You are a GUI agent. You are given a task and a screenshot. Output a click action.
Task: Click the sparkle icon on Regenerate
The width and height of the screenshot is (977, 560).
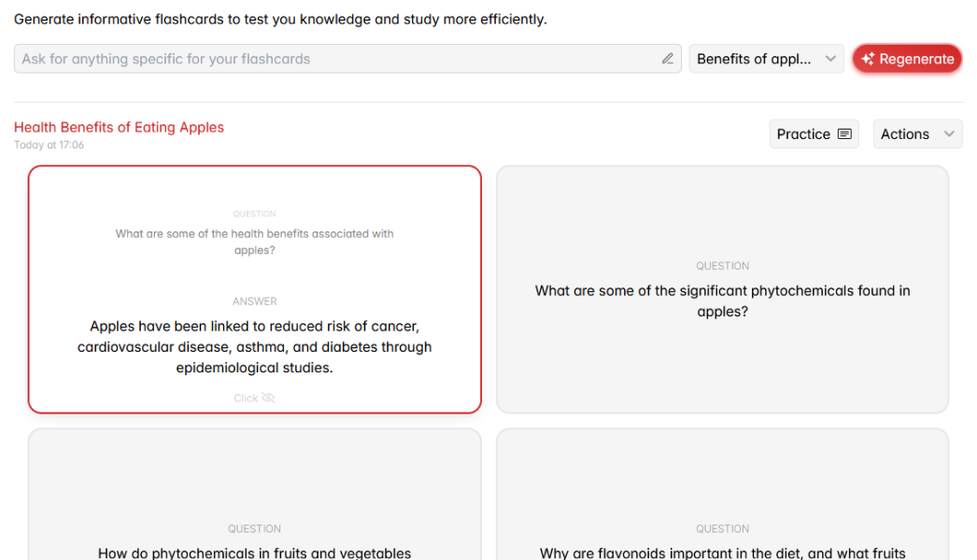[868, 59]
